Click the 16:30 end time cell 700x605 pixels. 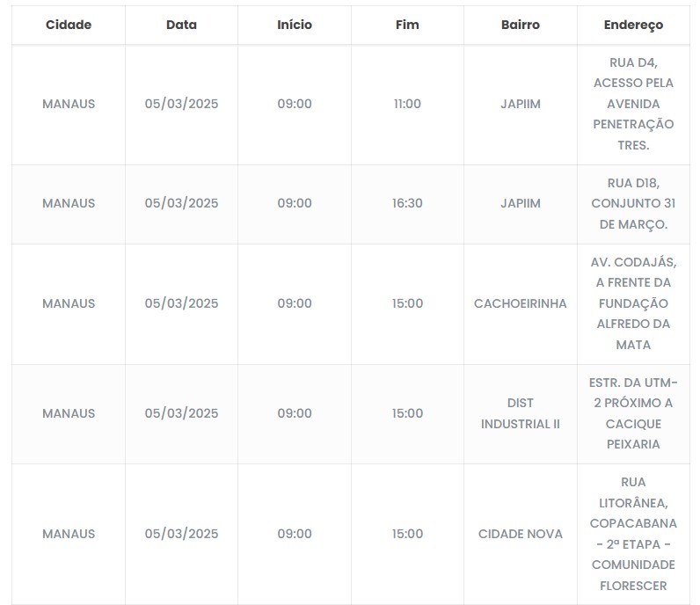(407, 203)
